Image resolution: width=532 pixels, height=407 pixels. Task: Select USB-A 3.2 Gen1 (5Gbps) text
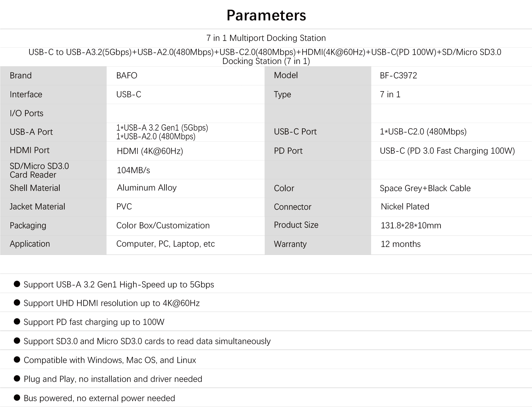tap(162, 127)
